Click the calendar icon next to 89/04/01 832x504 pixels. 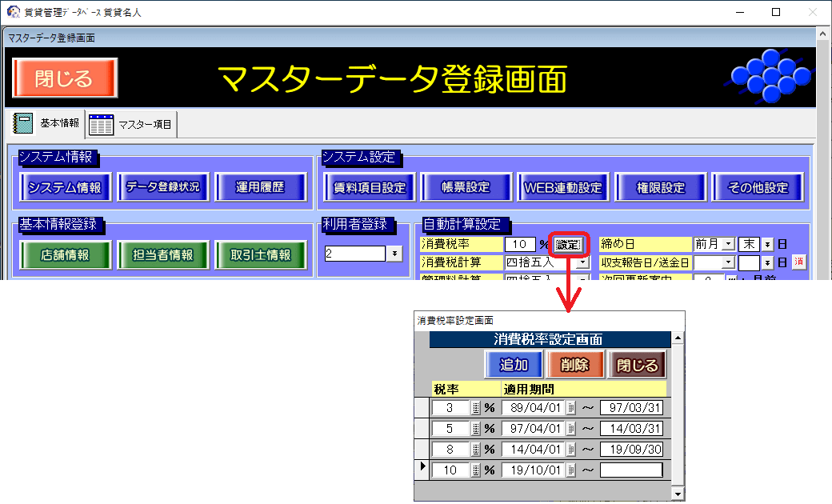coord(571,408)
